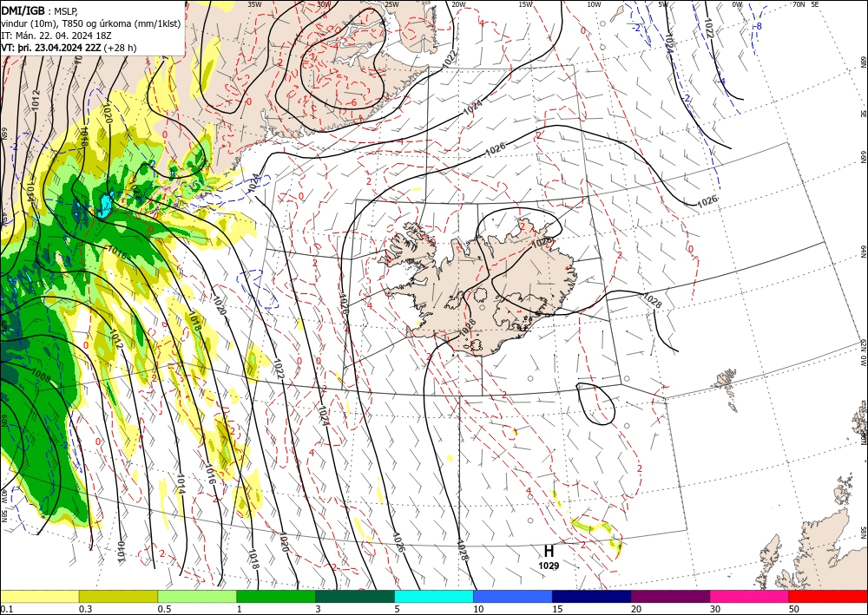Click the '0.1' legend scale value

coord(5,609)
